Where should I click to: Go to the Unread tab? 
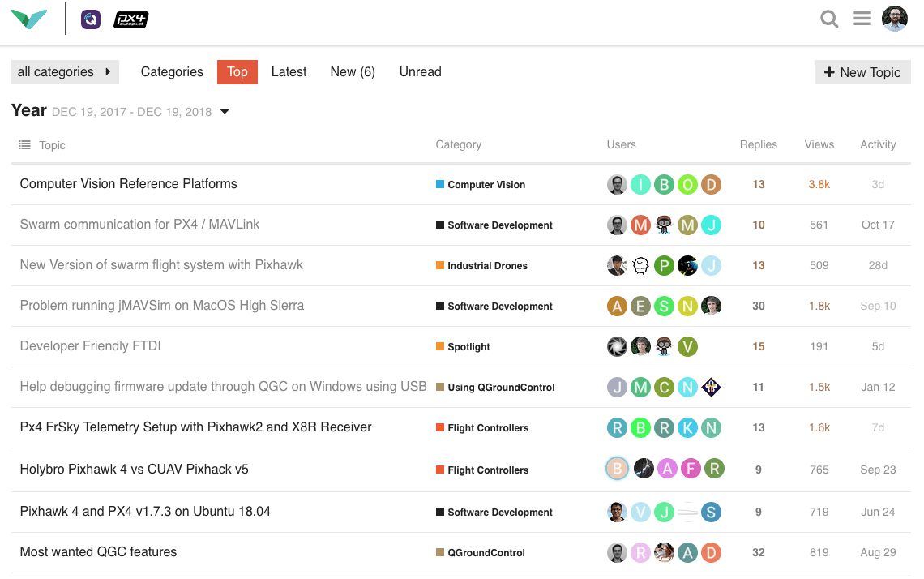click(420, 72)
